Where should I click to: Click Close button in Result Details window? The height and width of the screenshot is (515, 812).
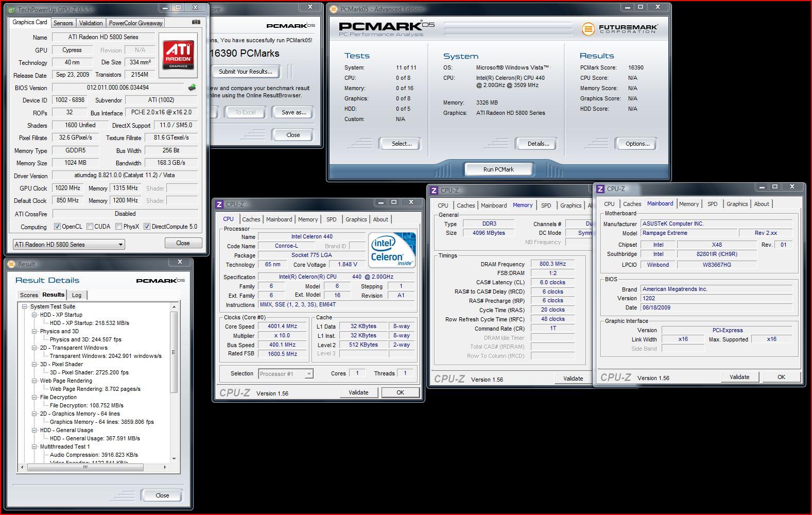click(x=162, y=495)
